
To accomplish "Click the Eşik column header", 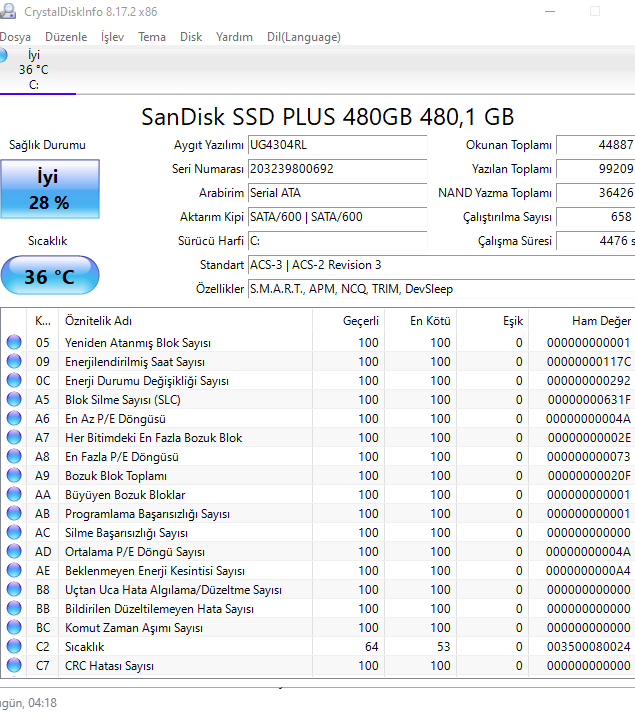I will pos(492,321).
